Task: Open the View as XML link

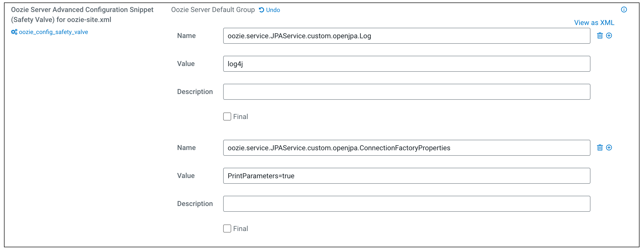Action: [594, 23]
